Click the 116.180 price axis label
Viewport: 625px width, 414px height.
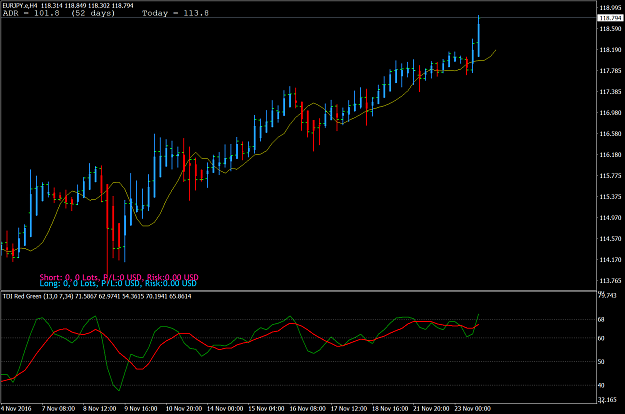tap(610, 155)
